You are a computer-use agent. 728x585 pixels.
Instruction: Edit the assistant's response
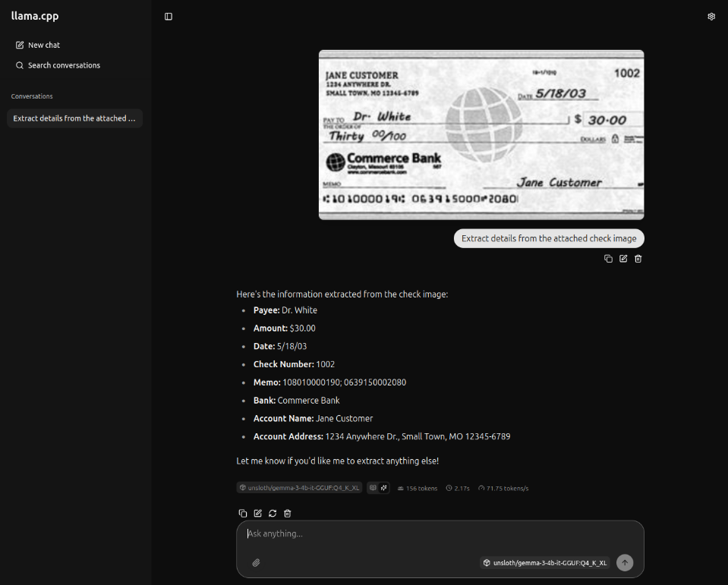[258, 514]
